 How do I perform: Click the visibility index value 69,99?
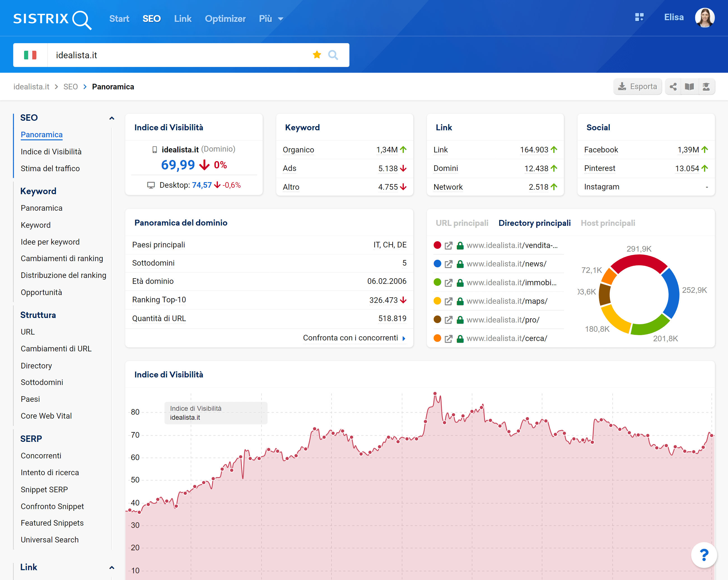click(x=178, y=165)
